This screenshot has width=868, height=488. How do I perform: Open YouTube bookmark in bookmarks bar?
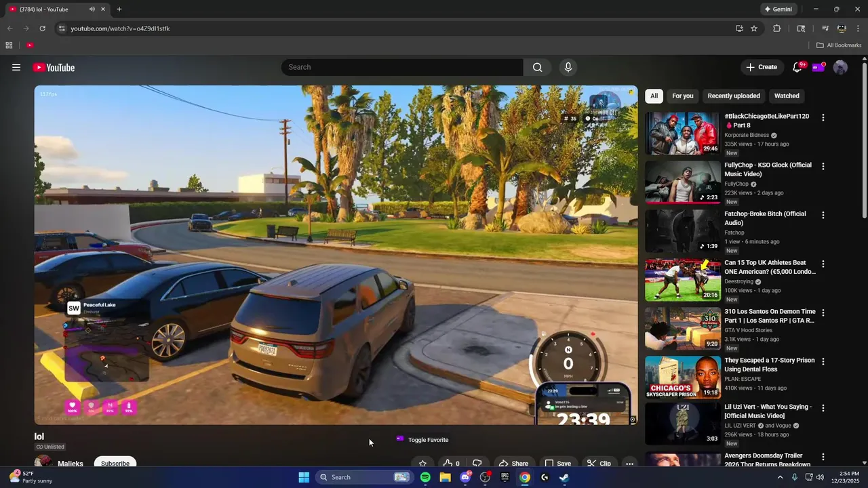pos(30,45)
